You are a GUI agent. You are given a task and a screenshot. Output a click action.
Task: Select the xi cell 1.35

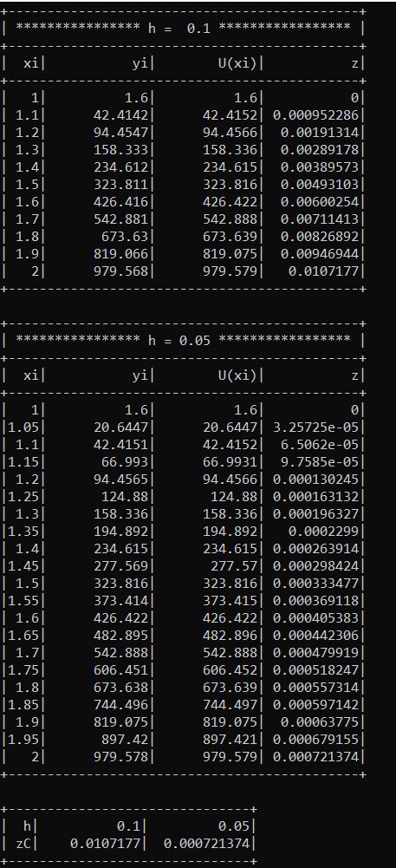point(23,531)
